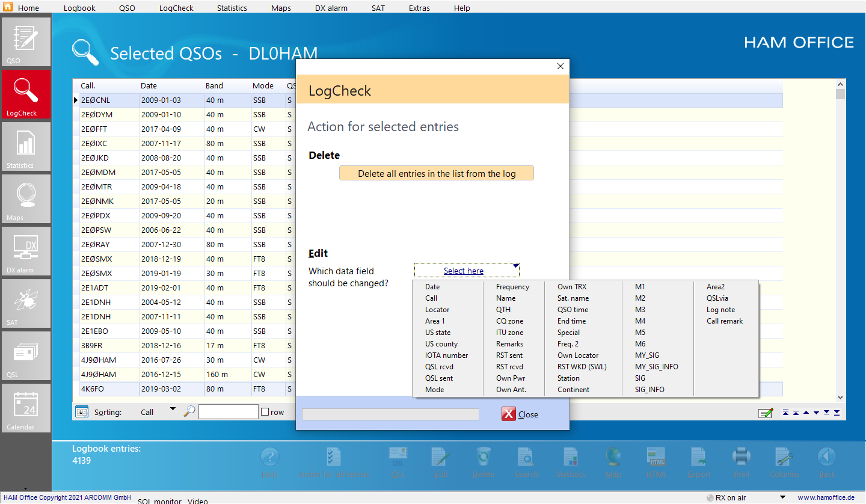Click the progress bar in LogCheck dialog
Image resolution: width=866 pixels, height=504 pixels.
pyautogui.click(x=390, y=414)
